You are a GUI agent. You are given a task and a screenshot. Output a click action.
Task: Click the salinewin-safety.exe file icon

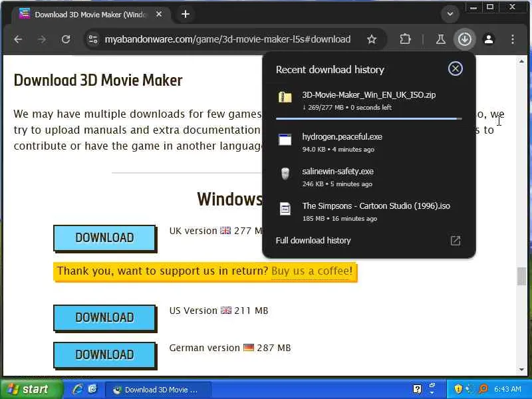285,174
